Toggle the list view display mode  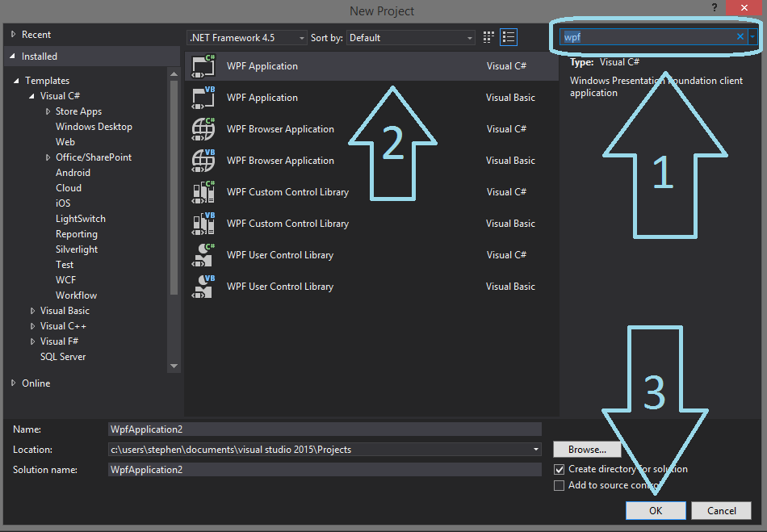[508, 36]
